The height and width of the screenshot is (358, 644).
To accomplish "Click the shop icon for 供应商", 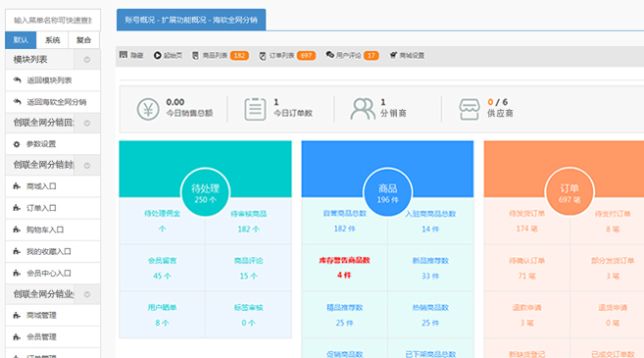I will (470, 109).
